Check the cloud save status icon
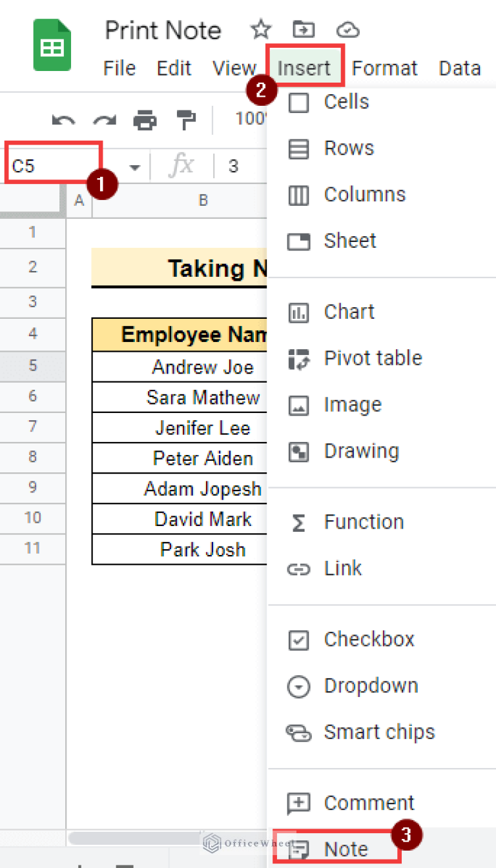The width and height of the screenshot is (496, 868). click(x=347, y=30)
